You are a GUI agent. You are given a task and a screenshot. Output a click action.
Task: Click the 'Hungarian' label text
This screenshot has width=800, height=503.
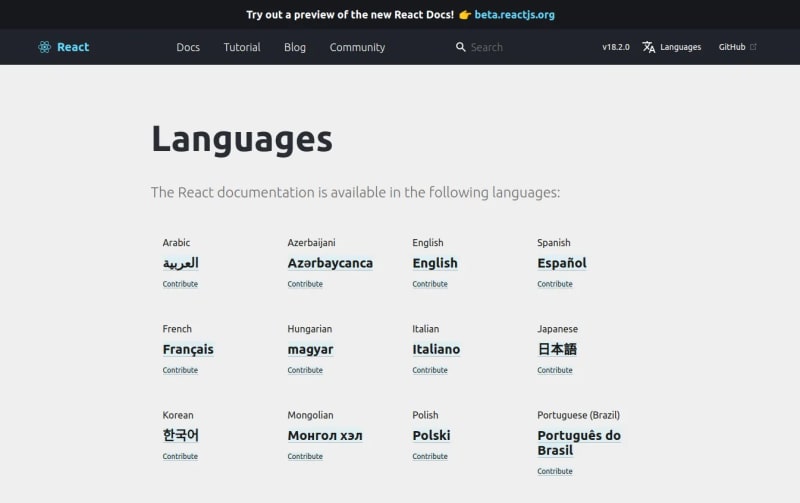click(310, 329)
